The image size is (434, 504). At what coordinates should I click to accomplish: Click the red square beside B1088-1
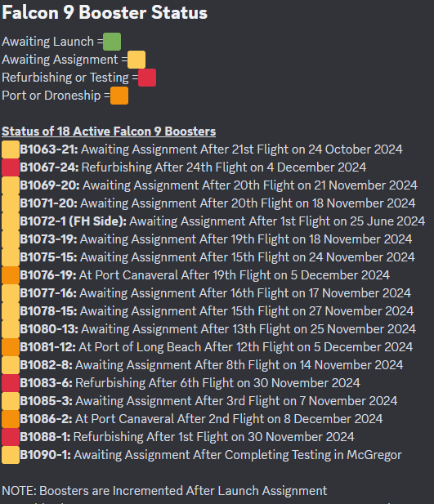11,437
